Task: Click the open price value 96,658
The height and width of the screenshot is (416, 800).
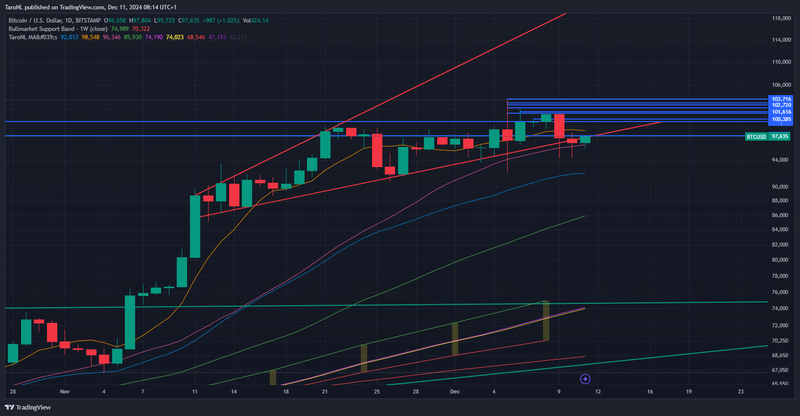Action: pos(117,20)
